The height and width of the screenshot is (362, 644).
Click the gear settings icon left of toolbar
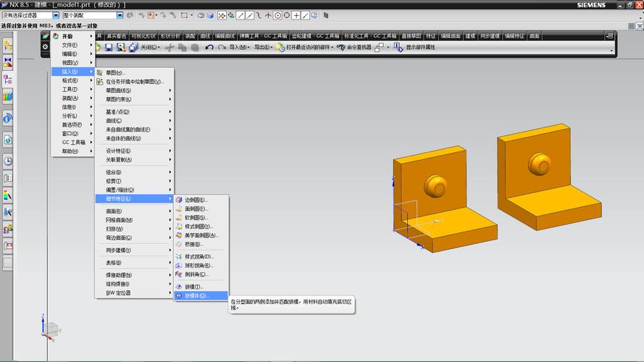(x=45, y=47)
